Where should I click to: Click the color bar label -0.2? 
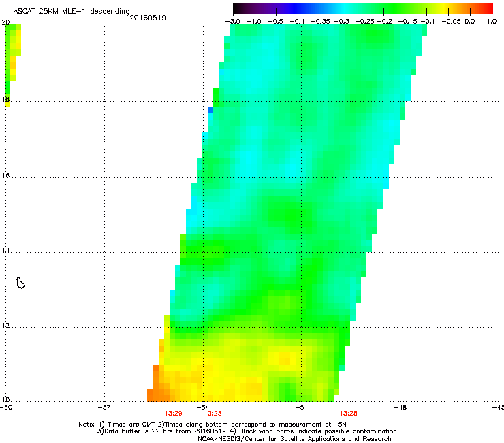[x=384, y=22]
